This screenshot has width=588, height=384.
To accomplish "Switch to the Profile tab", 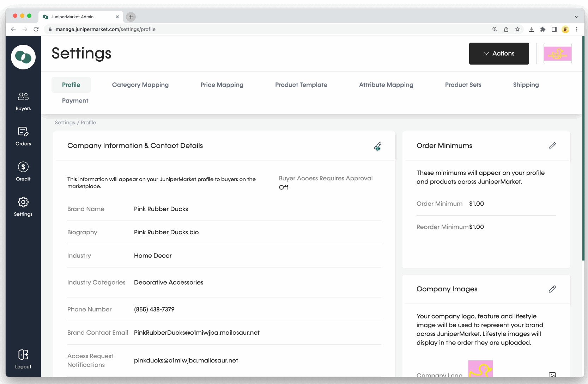I will pyautogui.click(x=71, y=85).
